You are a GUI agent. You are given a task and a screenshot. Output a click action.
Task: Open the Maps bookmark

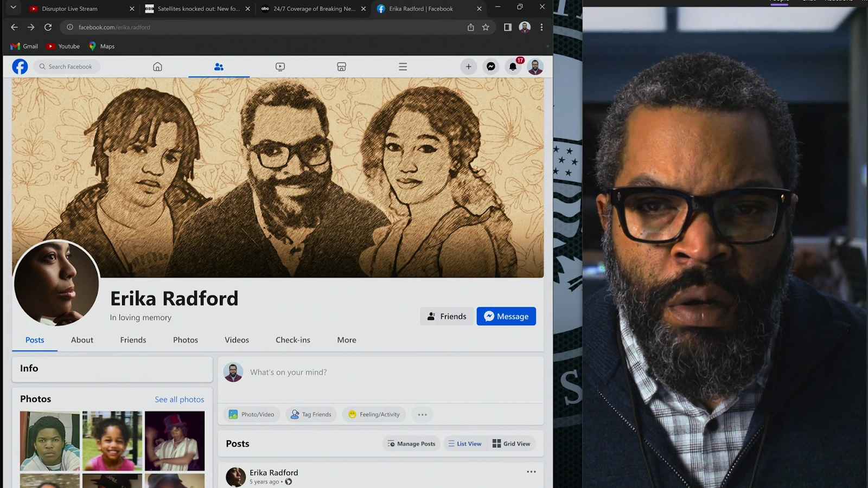tap(101, 47)
